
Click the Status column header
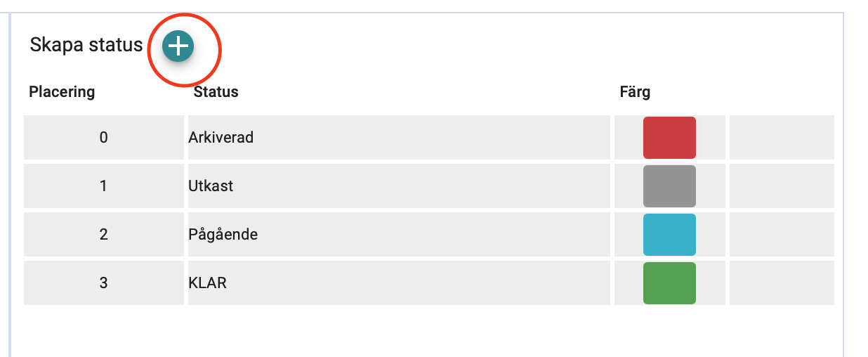tap(216, 92)
